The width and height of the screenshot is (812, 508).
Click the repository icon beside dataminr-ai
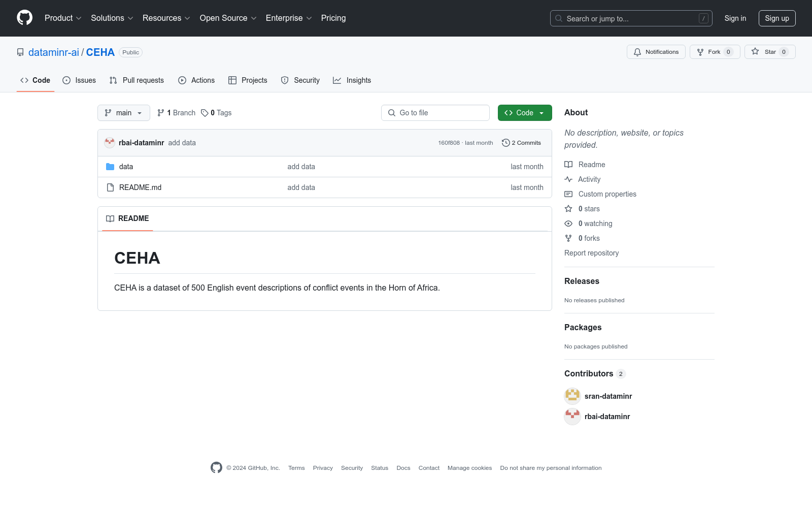(20, 52)
